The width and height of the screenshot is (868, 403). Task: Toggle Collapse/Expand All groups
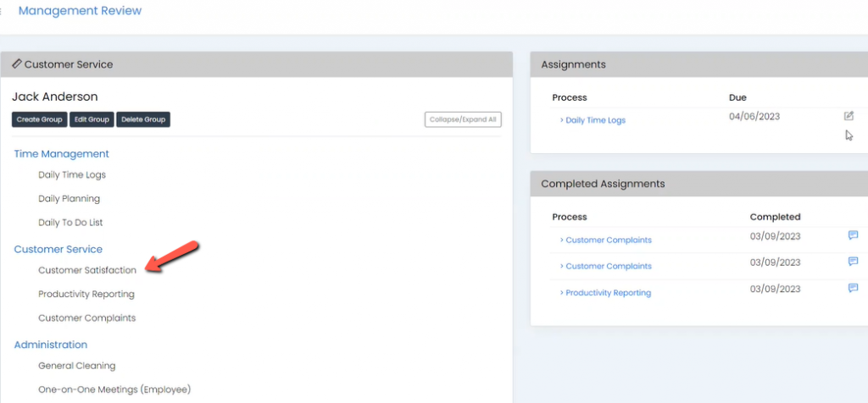pyautogui.click(x=463, y=119)
